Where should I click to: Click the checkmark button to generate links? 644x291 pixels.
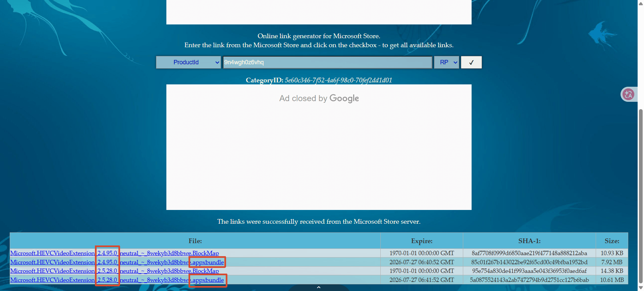(471, 62)
